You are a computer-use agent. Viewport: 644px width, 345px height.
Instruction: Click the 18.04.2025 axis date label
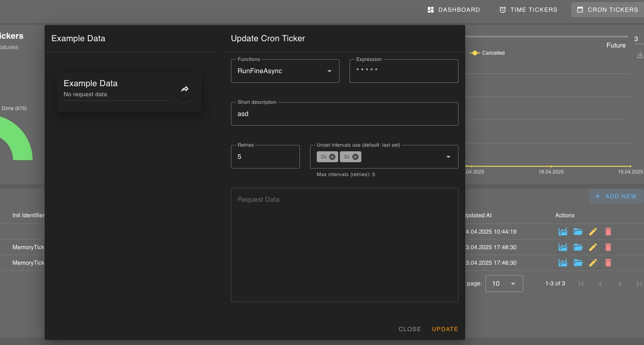pos(551,172)
